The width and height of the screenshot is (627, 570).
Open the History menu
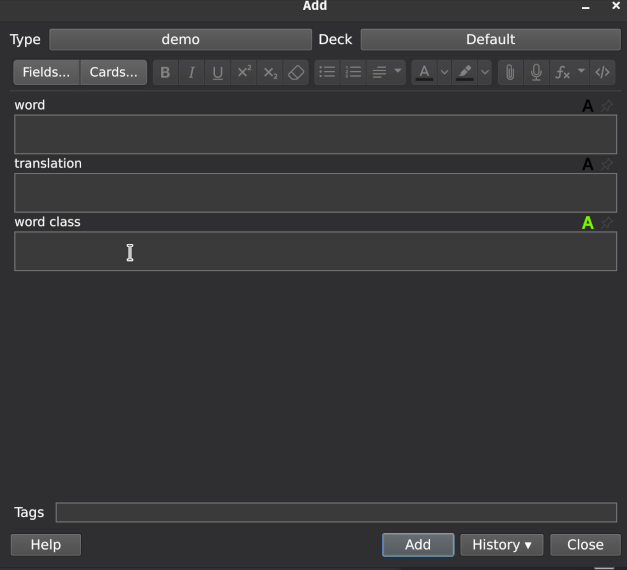501,545
